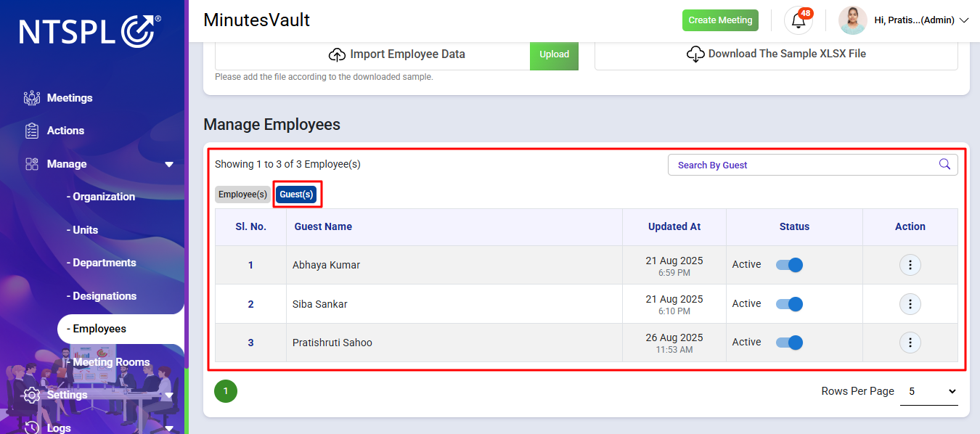Open the Rows Per Page dropdown
The image size is (980, 434).
tap(929, 391)
